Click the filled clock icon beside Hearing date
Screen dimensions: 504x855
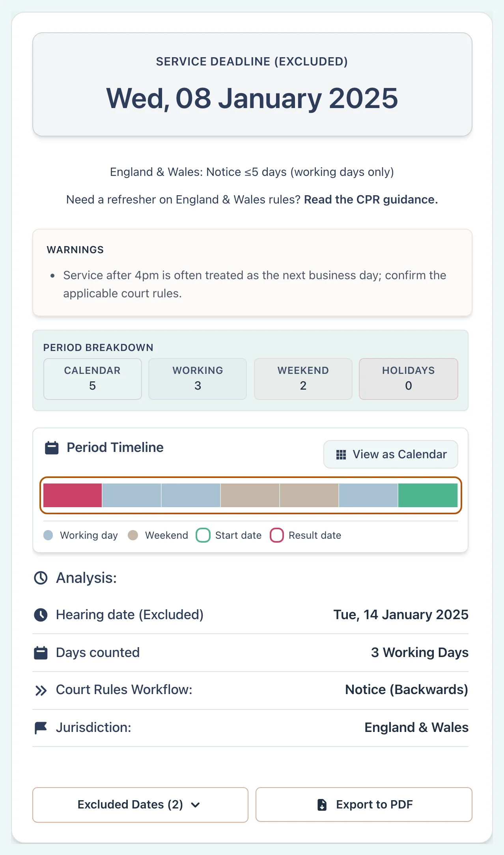coord(41,615)
